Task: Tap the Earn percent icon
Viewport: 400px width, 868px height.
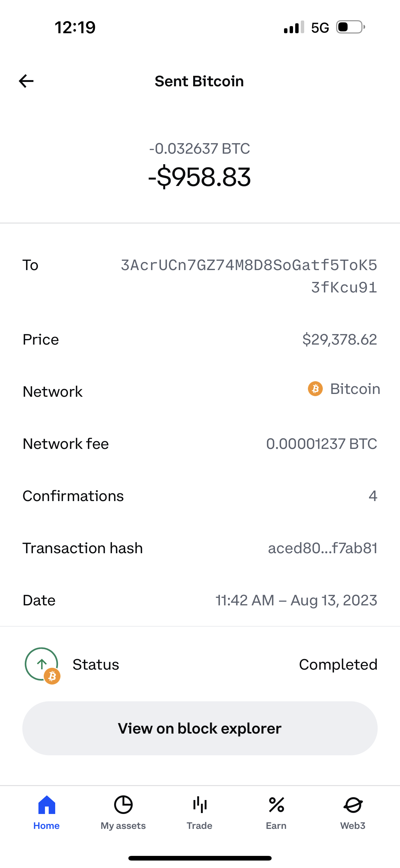Action: [x=276, y=805]
